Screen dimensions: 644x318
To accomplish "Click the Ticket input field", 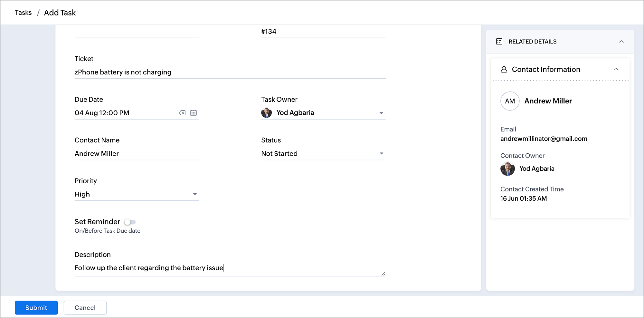I will (x=230, y=72).
